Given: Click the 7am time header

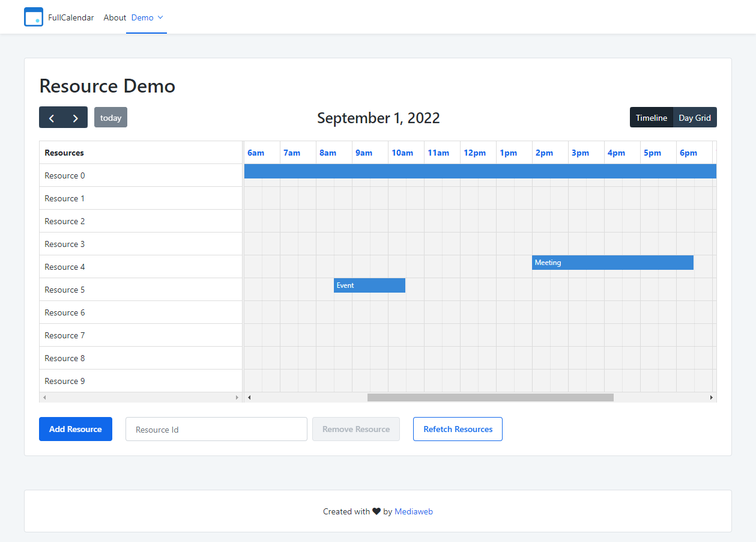Looking at the screenshot, I should click(292, 153).
